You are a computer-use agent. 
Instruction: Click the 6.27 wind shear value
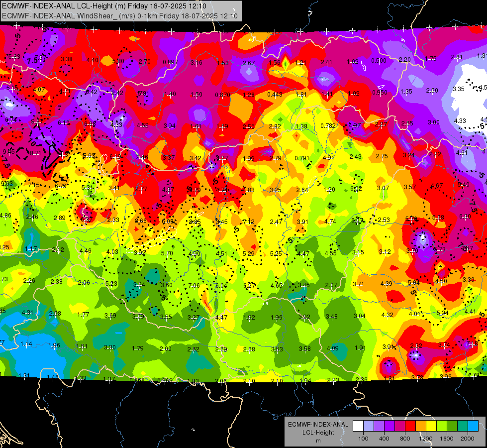coord(249,285)
